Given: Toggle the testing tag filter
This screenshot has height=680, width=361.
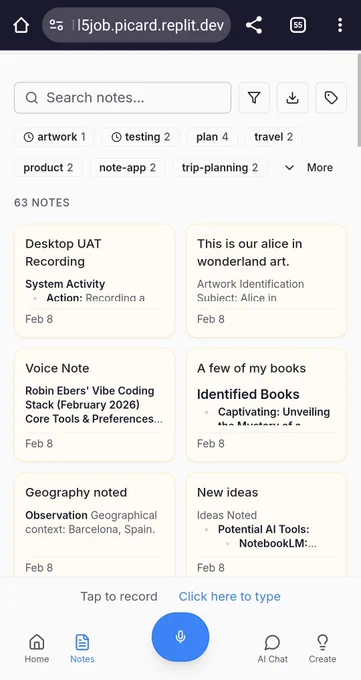Looking at the screenshot, I should 141,137.
